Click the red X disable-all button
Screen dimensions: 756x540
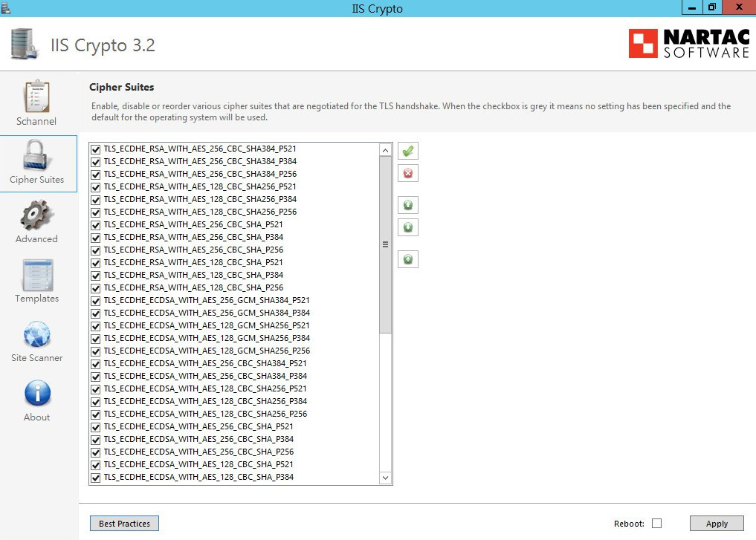[x=408, y=173]
